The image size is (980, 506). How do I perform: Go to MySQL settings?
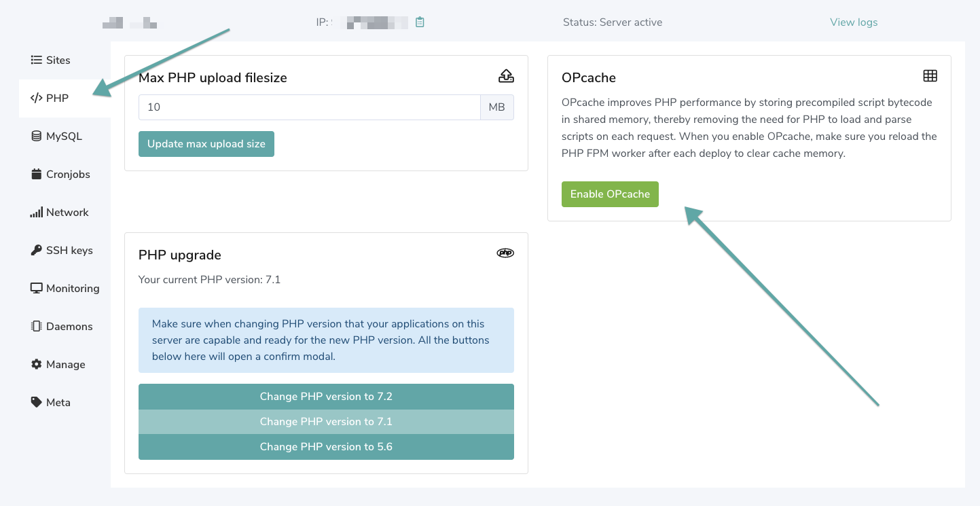[57, 136]
